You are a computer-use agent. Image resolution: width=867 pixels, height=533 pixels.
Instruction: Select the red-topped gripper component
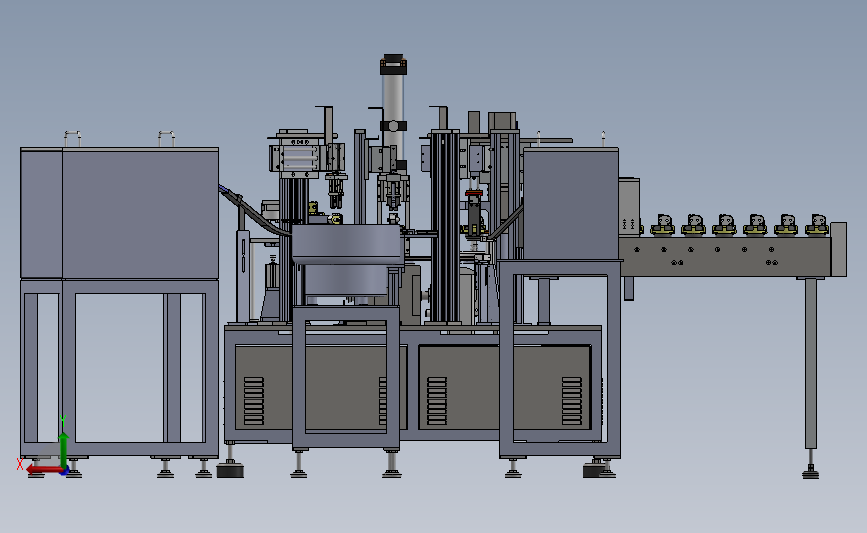[474, 212]
